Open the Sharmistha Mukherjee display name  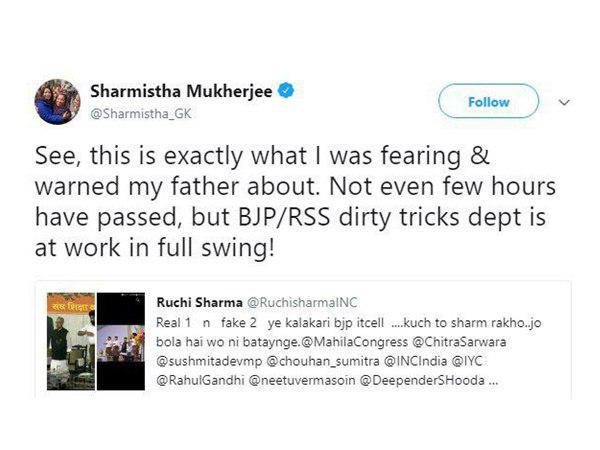[x=188, y=90]
